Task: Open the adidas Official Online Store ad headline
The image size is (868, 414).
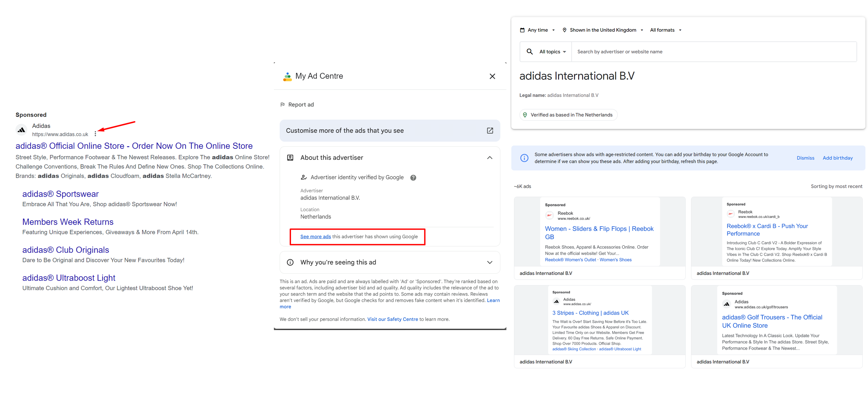Action: [134, 146]
